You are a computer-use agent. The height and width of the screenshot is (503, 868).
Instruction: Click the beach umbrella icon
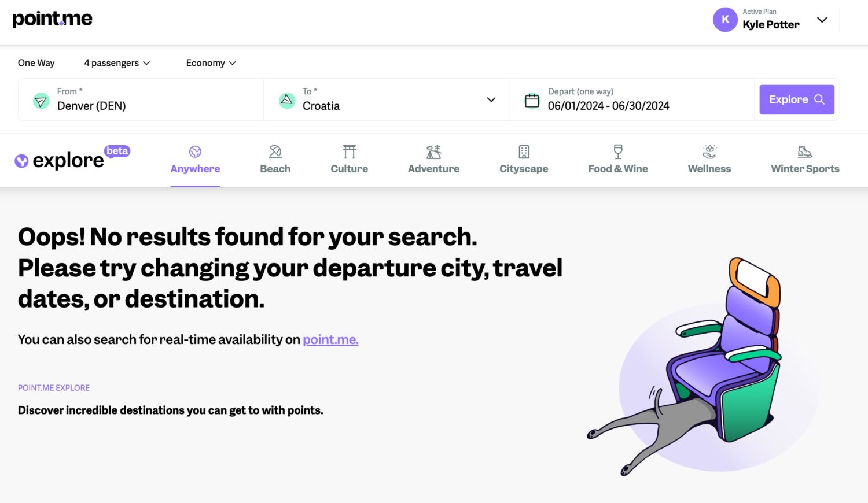275,151
